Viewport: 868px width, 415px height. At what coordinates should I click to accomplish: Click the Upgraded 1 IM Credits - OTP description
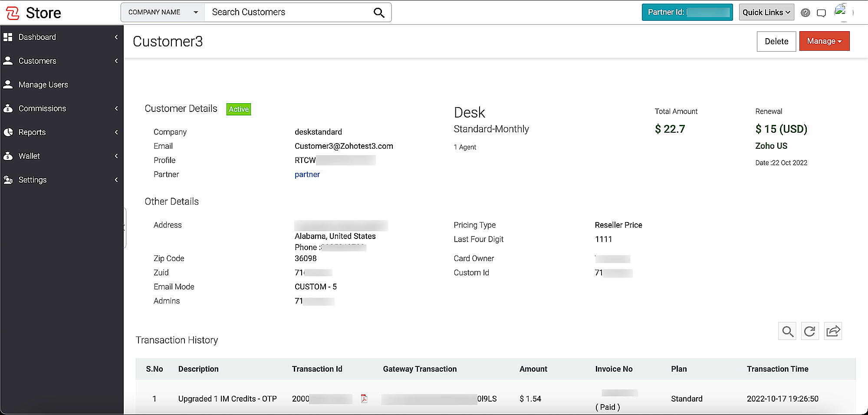point(227,399)
